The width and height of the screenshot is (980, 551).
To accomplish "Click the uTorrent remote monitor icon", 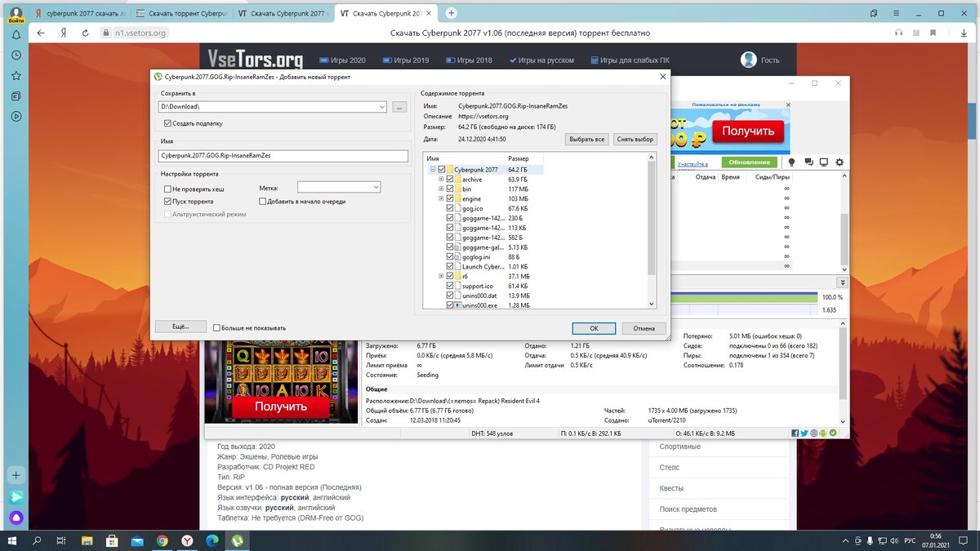I will [x=824, y=162].
